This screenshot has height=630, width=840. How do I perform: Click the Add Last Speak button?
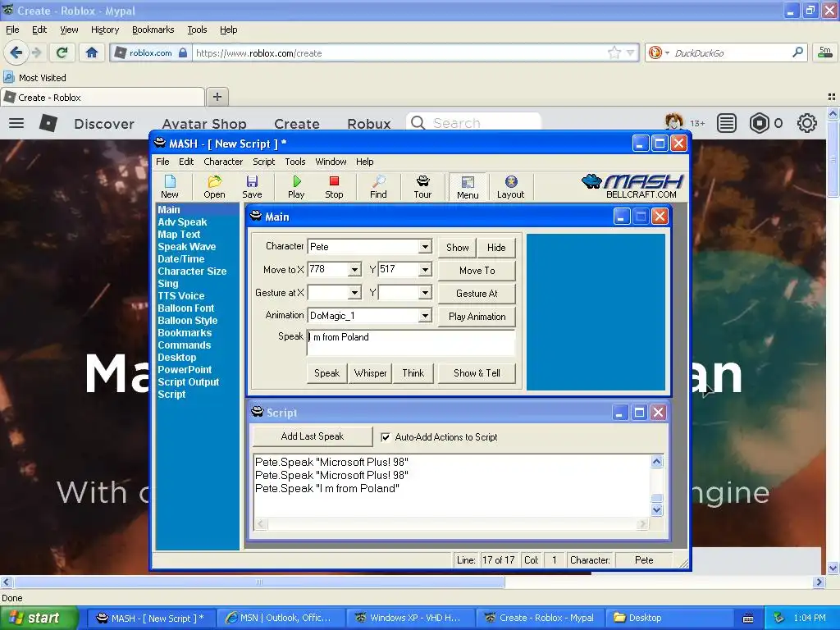(313, 436)
